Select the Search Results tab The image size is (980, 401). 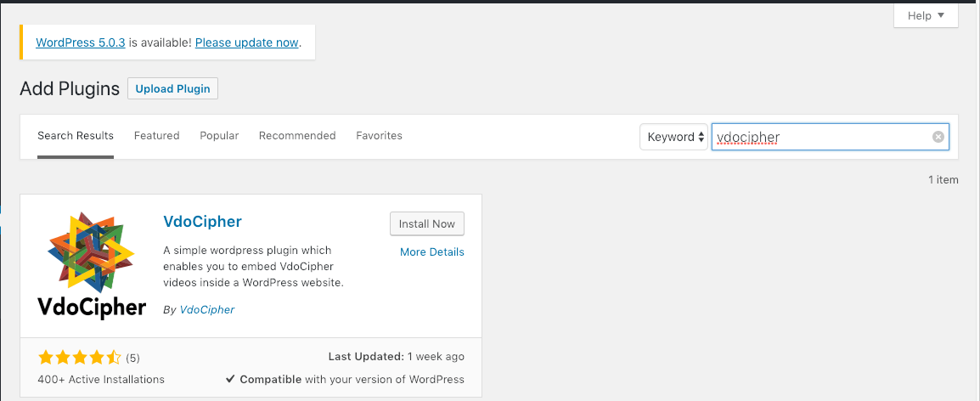(x=76, y=136)
